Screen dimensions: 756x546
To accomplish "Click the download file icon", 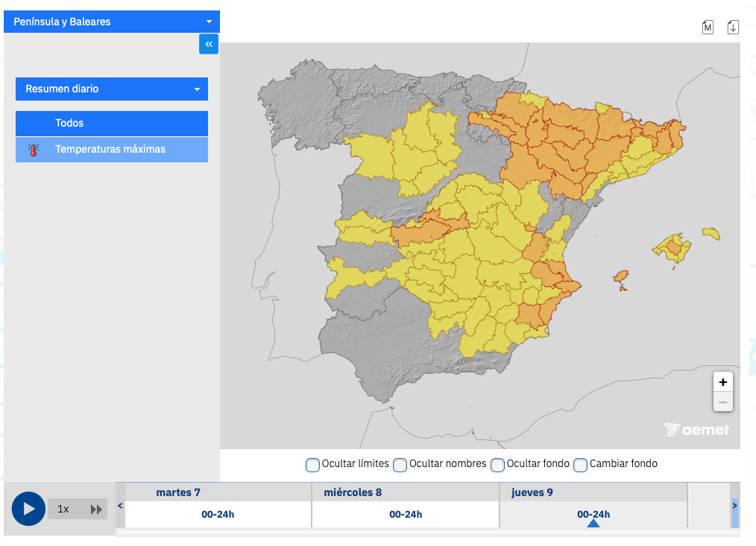I will click(733, 27).
